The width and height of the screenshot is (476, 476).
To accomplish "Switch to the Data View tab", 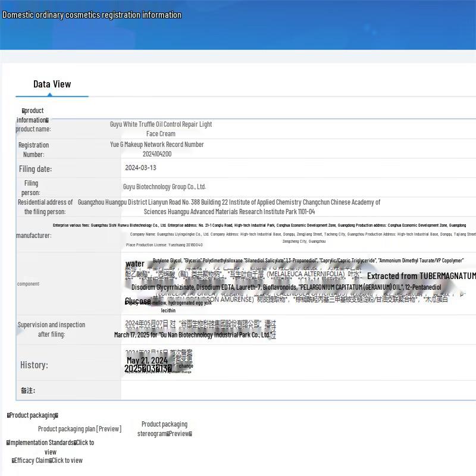I will 52,84.
